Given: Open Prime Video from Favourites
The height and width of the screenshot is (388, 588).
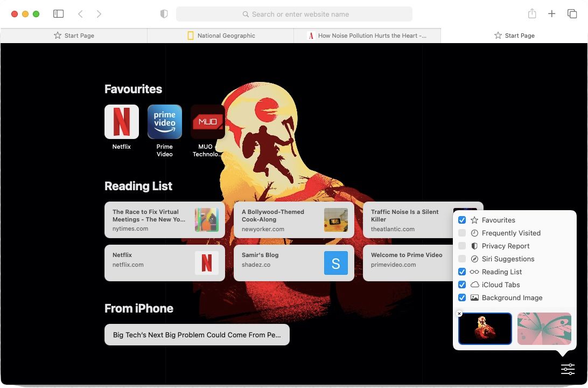Looking at the screenshot, I should 164,122.
